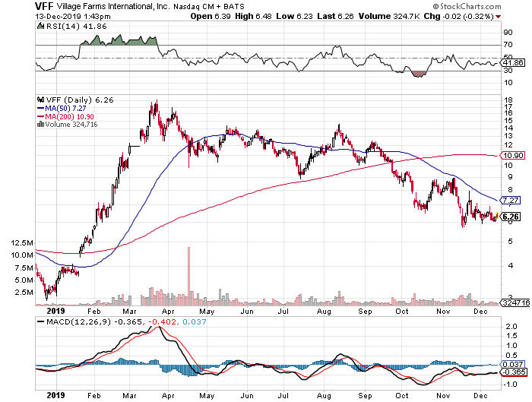Click the Nasdaq CM + BATS exchange label
Screen dimensions: 532x402
209,6
